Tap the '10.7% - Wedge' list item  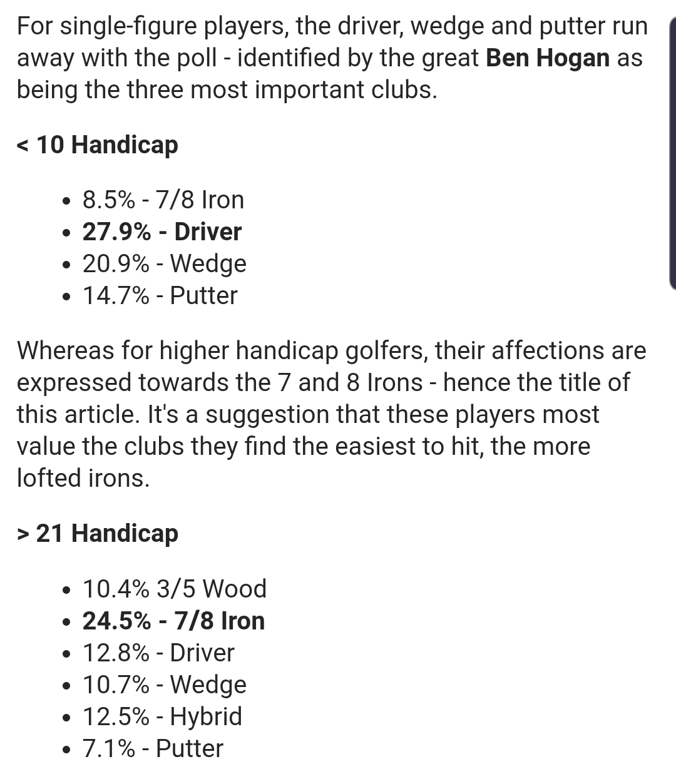tap(164, 685)
